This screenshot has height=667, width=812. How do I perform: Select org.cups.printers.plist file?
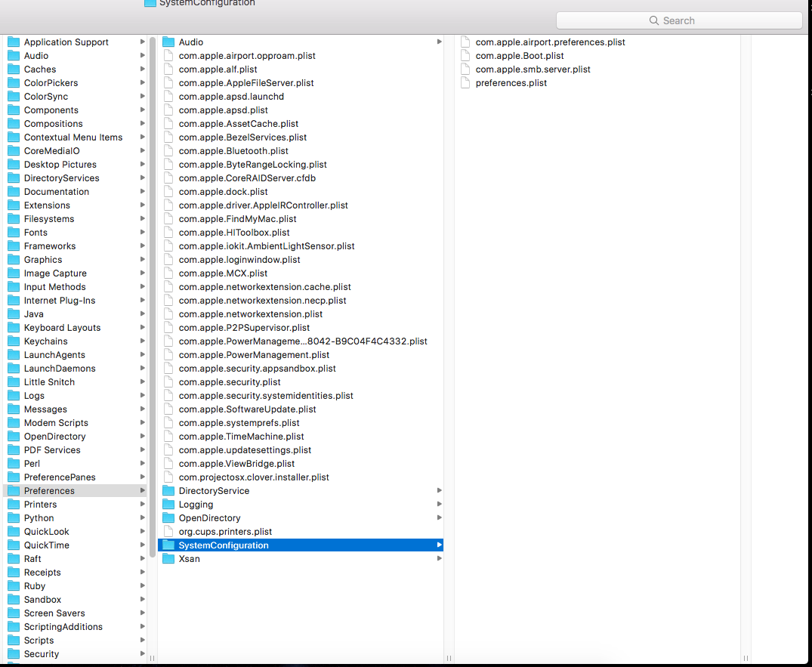tap(225, 532)
